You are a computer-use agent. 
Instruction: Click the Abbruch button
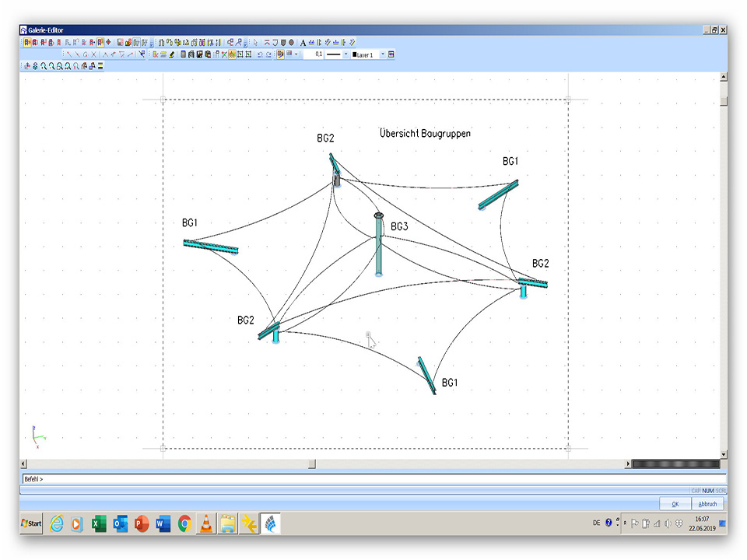[707, 504]
